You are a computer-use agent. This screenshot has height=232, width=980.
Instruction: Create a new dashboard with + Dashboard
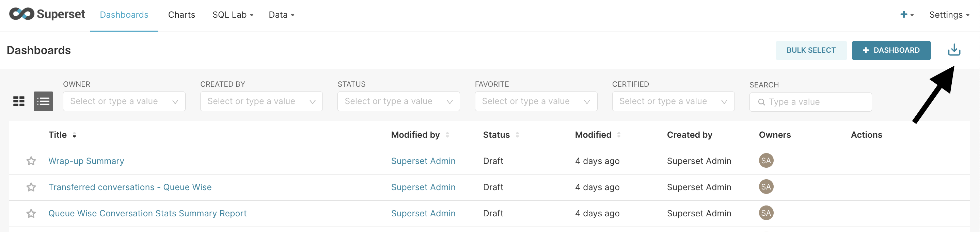click(x=890, y=50)
